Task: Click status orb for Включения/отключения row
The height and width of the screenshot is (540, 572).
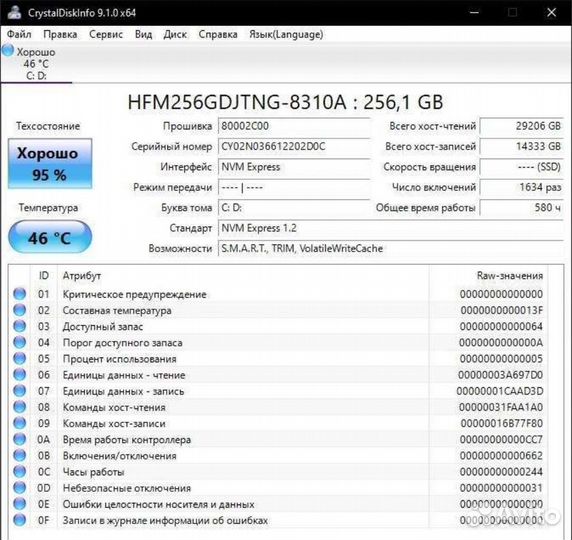Action: coord(20,455)
